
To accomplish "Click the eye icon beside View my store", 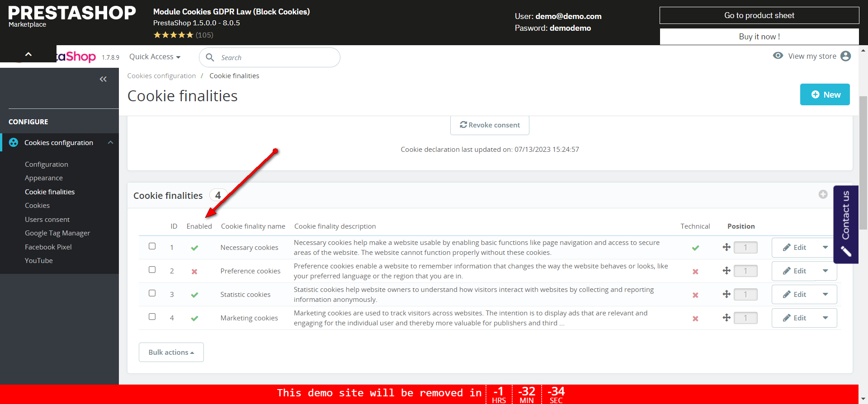I will tap(778, 56).
